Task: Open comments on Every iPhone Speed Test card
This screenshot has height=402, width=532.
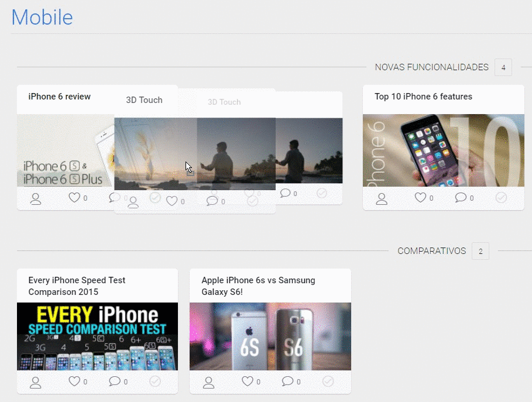Action: [115, 382]
